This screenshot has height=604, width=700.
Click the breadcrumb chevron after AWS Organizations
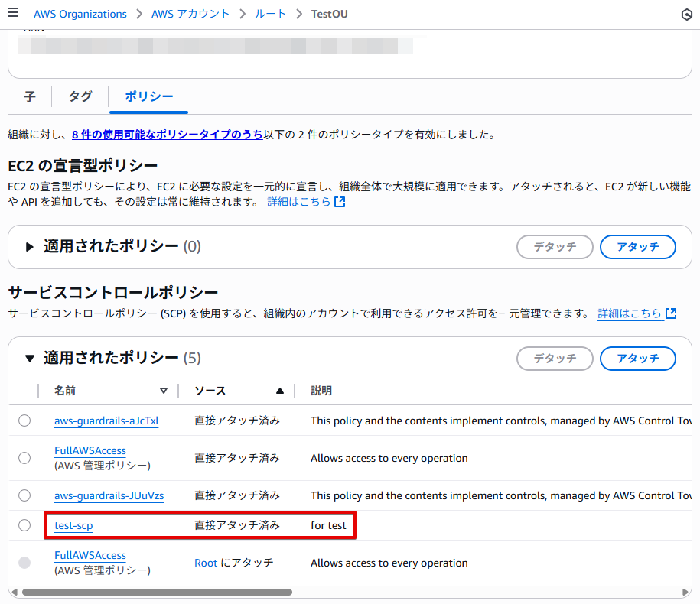coord(139,15)
